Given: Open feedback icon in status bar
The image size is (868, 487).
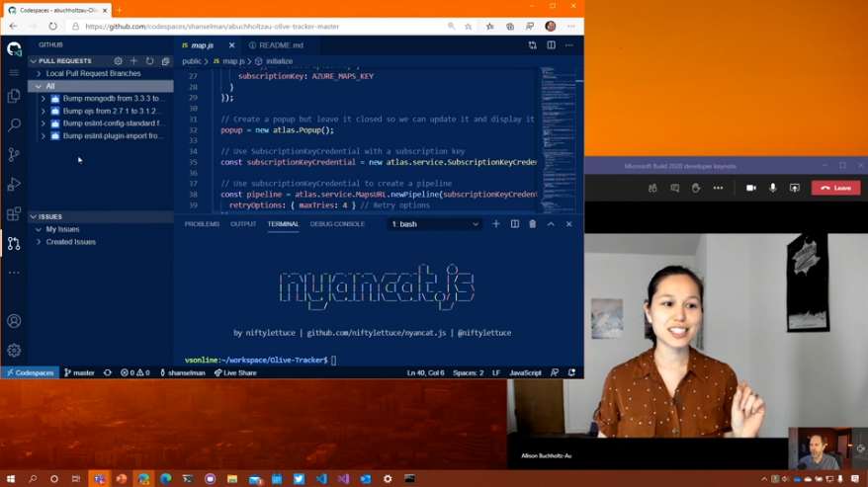Looking at the screenshot, I should coord(555,373).
